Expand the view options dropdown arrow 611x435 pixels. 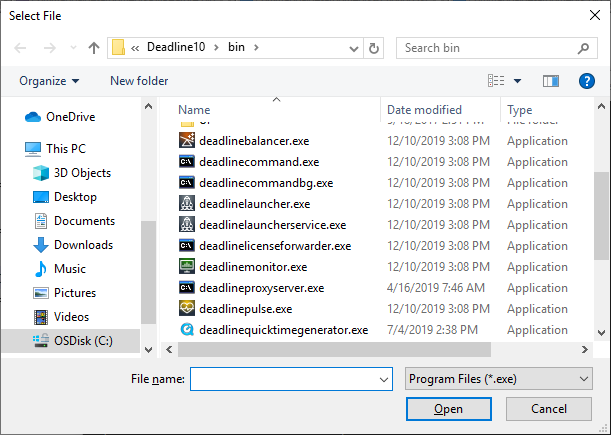click(517, 81)
